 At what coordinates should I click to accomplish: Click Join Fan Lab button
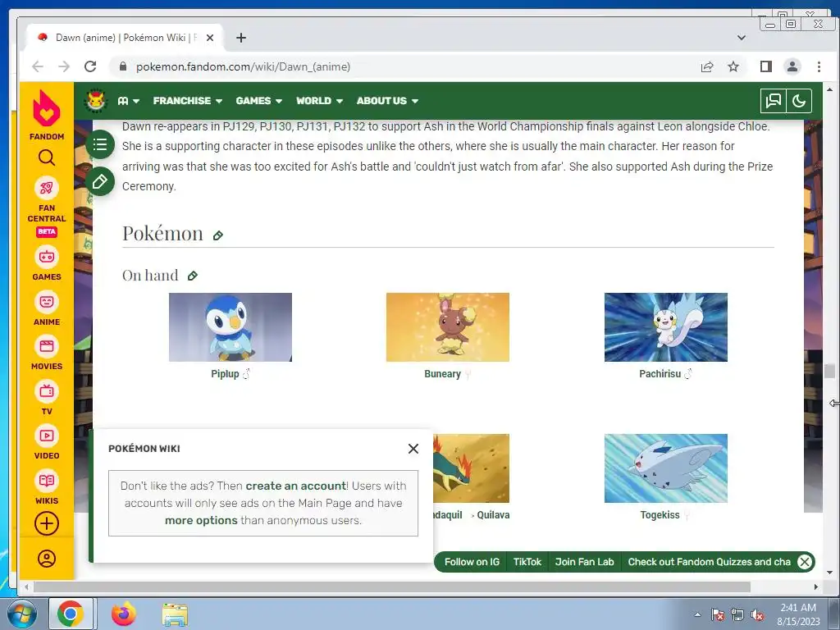(584, 562)
